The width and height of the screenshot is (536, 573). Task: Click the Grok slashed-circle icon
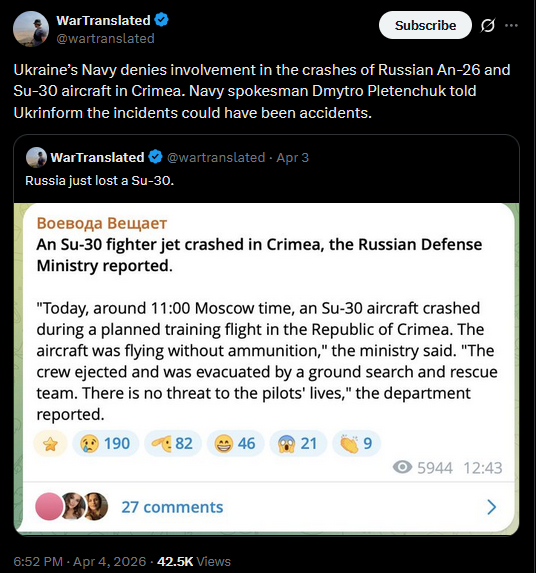[x=488, y=26]
